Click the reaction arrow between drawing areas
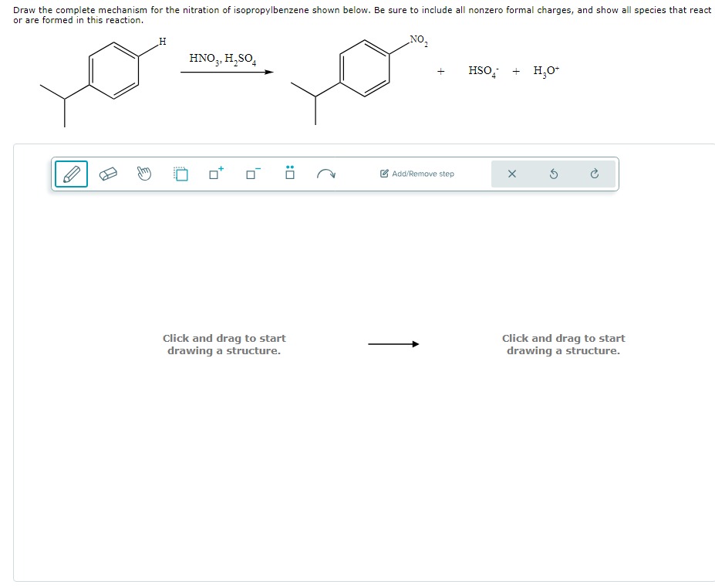The width and height of the screenshot is (715, 588). click(394, 344)
